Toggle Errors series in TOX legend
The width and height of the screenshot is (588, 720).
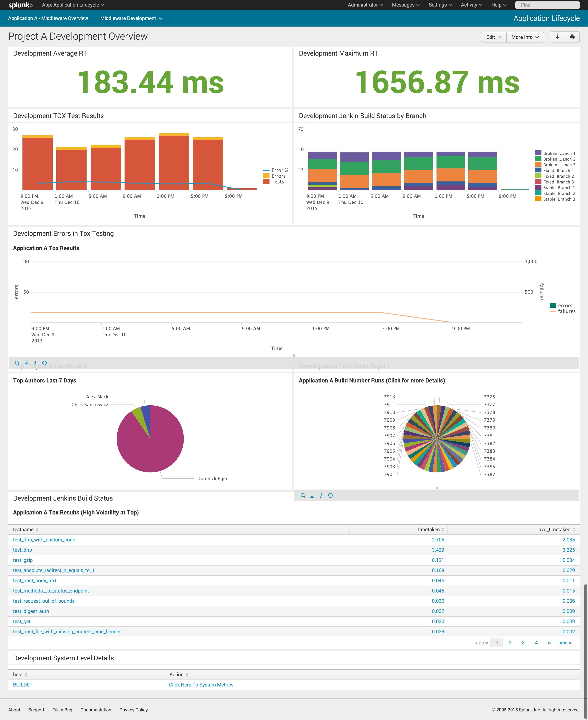pyautogui.click(x=278, y=176)
